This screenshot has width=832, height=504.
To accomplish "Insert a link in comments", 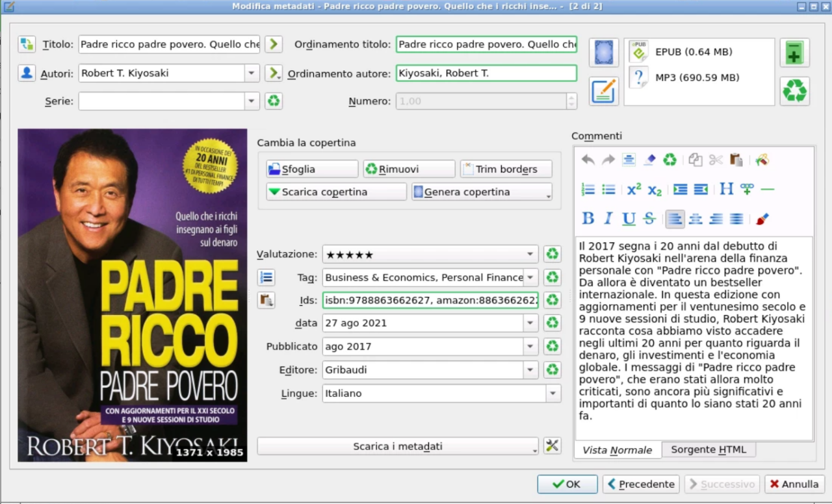I will (x=747, y=190).
